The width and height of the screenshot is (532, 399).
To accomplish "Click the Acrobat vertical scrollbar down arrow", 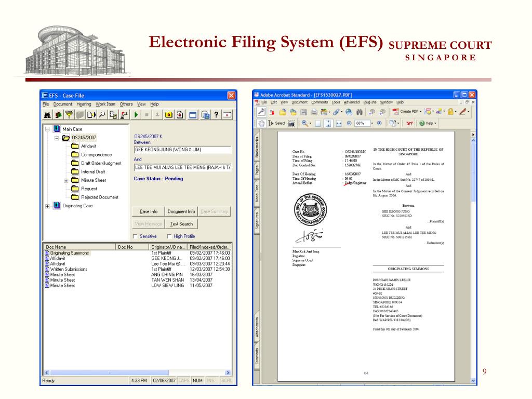I will coord(473,381).
